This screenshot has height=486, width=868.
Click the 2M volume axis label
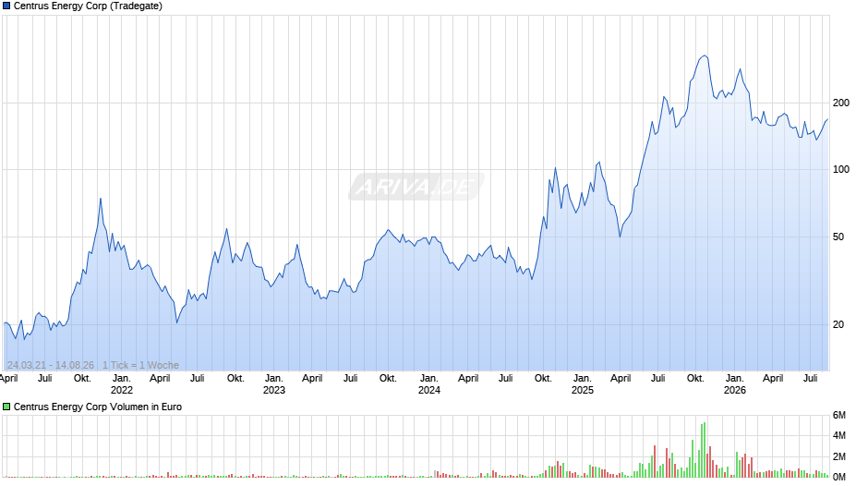click(x=839, y=456)
